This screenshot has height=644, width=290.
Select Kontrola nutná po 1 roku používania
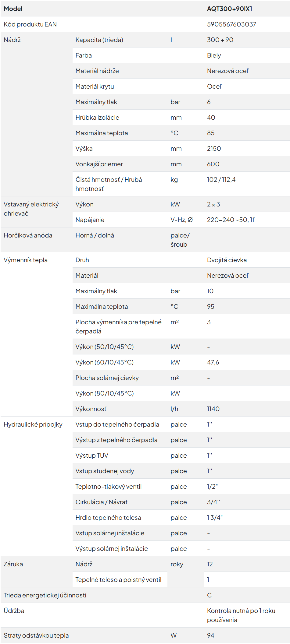241,615
